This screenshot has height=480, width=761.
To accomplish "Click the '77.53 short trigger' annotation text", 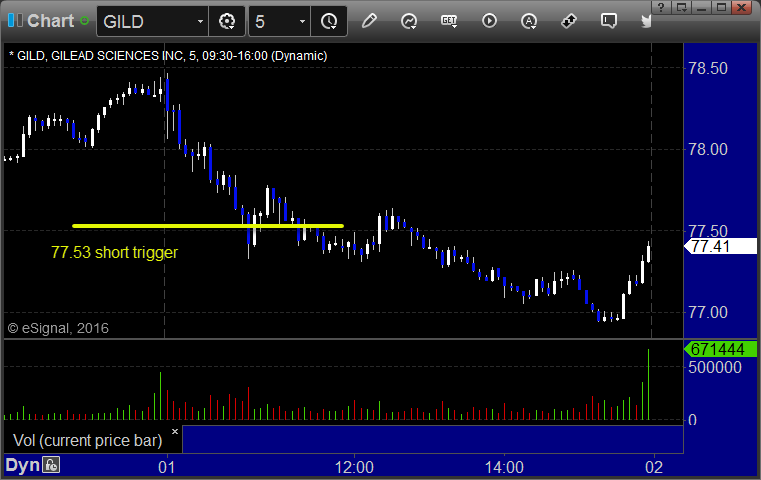I will (x=115, y=252).
